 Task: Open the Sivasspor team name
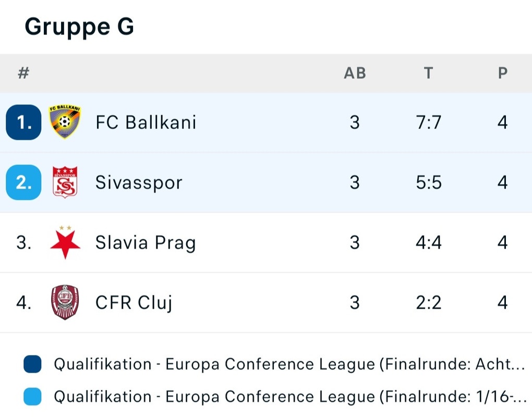point(139,182)
